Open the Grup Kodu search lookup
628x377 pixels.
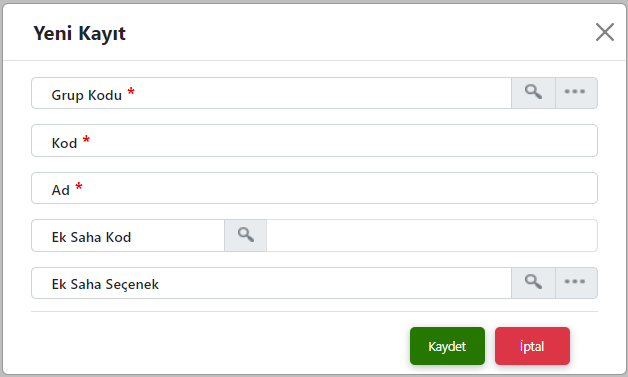(x=533, y=93)
